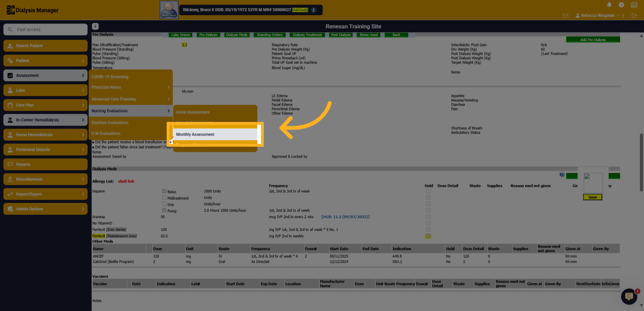Image resolution: width=644 pixels, height=311 pixels.
Task: Click the Dialysis Manager logo
Action: pyautogui.click(x=32, y=10)
